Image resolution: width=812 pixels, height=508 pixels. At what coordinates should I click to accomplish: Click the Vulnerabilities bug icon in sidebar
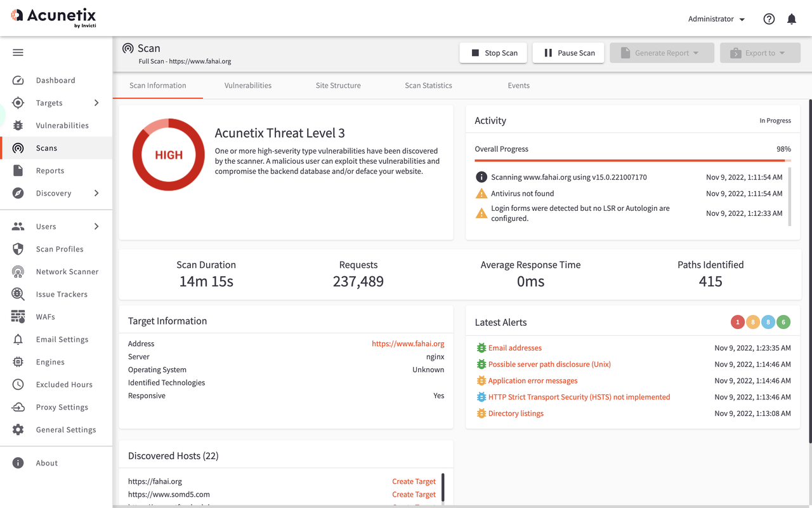[x=18, y=126]
